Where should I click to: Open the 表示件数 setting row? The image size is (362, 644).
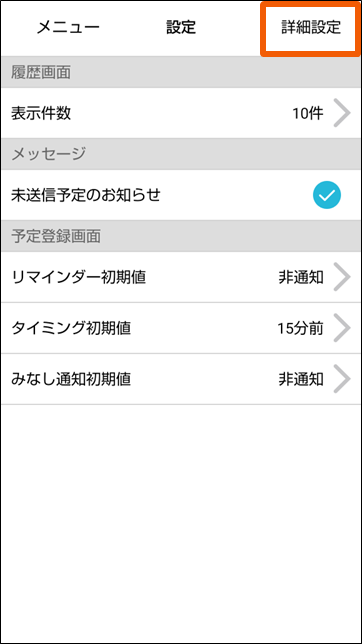(181, 113)
